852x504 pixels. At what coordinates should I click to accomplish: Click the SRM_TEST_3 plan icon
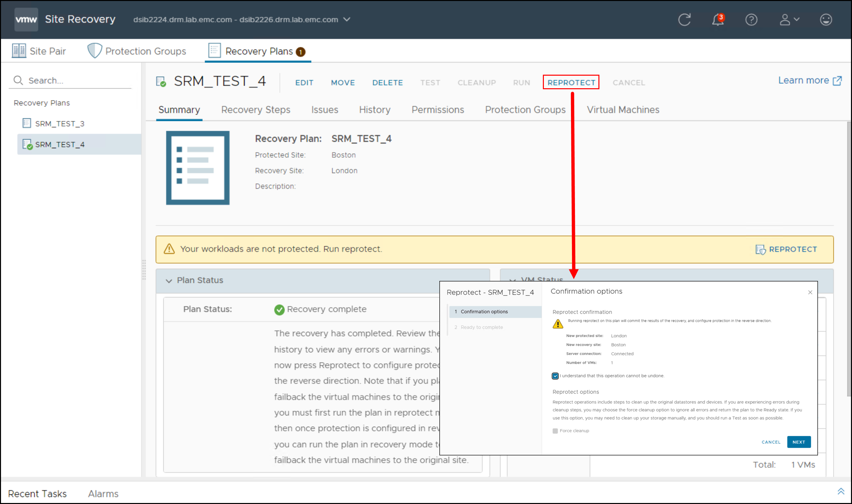point(27,123)
